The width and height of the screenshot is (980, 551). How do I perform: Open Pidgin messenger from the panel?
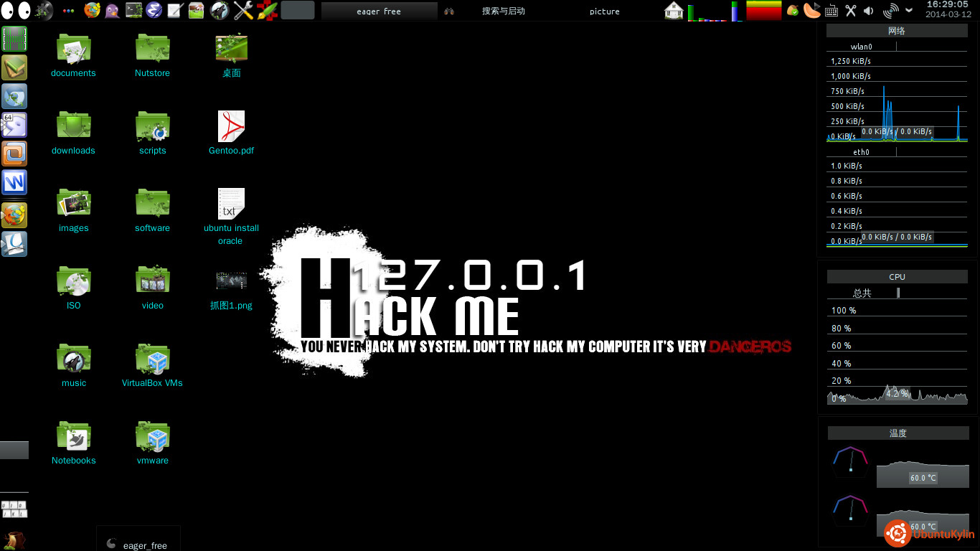coord(113,10)
